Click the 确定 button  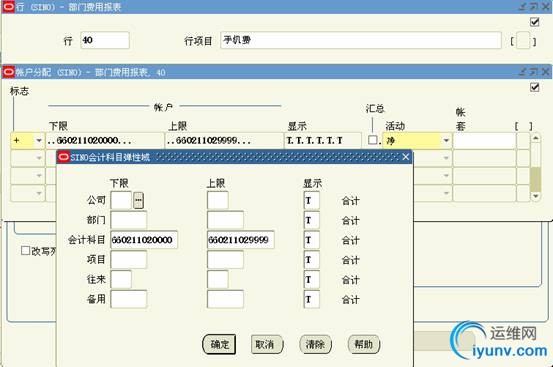click(219, 344)
